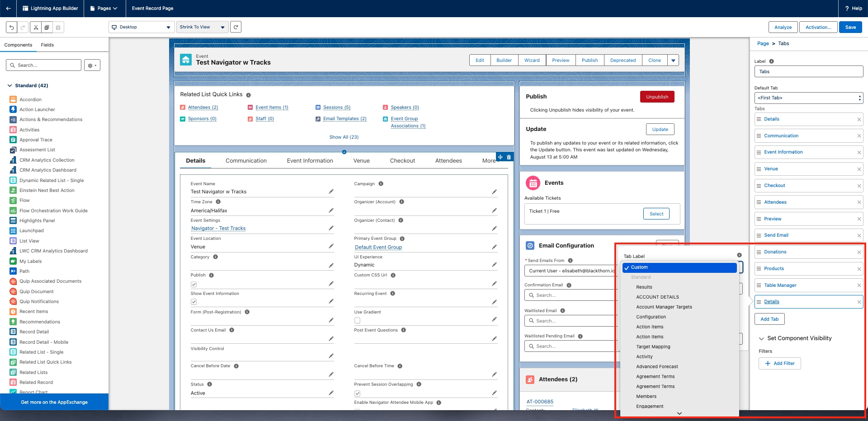Click info icon beside Label field
The height and width of the screenshot is (421, 868).
click(771, 61)
